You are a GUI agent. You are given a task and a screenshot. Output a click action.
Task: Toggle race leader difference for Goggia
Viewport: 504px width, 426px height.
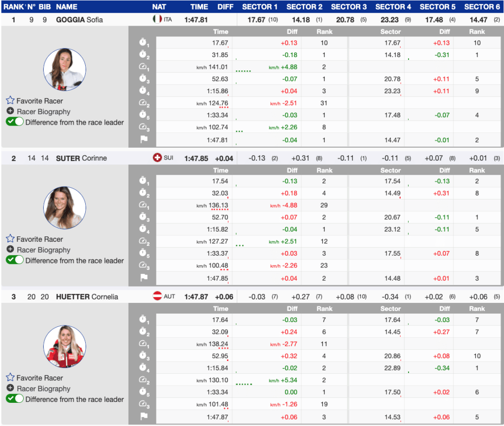point(15,122)
